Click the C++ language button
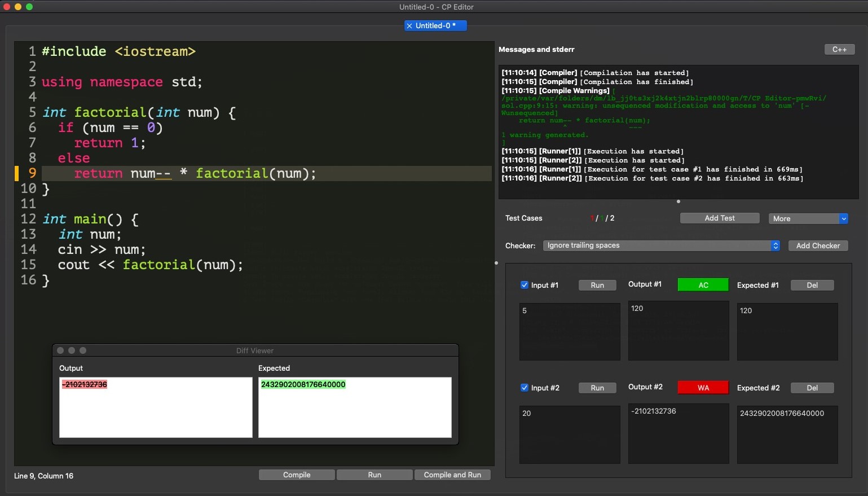 (839, 50)
